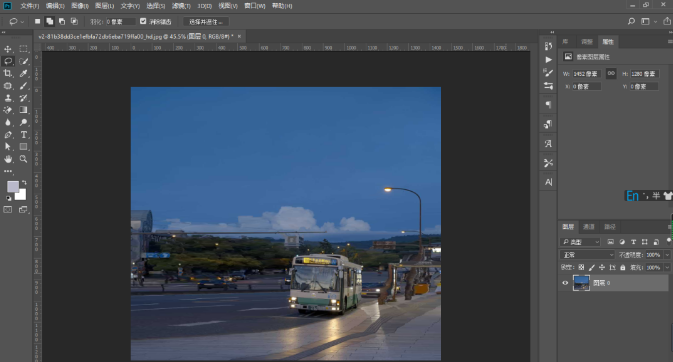Open the Filter menu
Viewport: 673px width, 362px height.
click(181, 6)
